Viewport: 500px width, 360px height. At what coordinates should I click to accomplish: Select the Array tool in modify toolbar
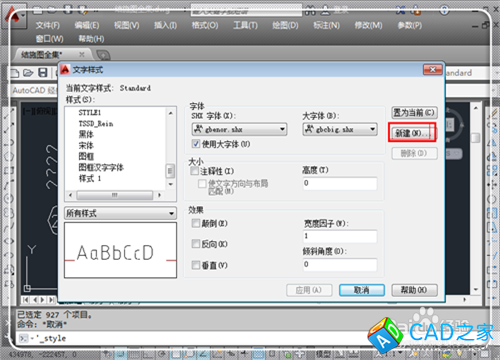coord(492,170)
